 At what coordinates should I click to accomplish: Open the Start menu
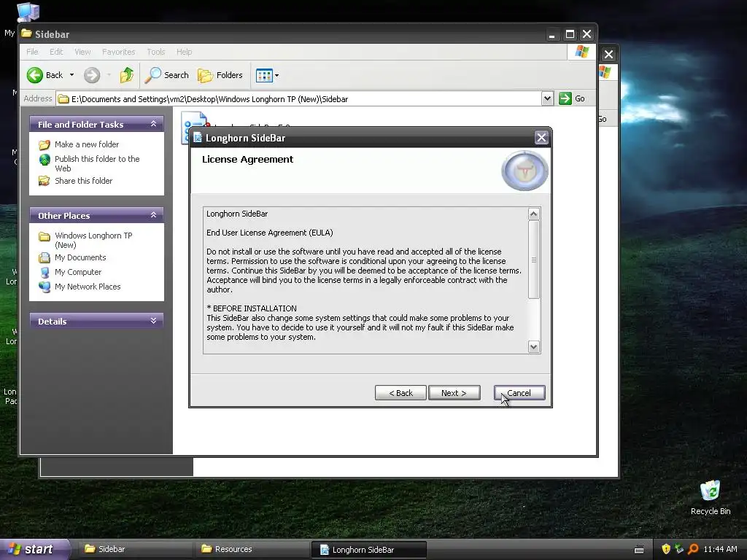34,549
